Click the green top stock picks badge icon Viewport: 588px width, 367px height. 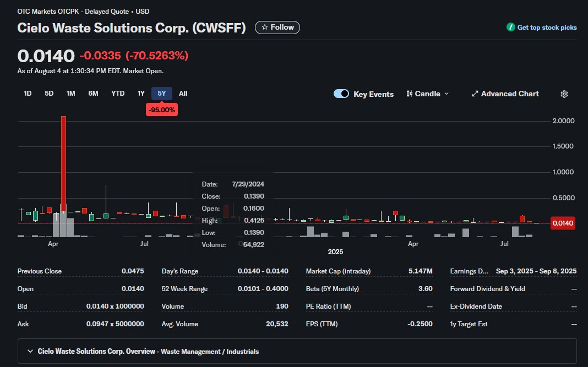click(x=511, y=27)
